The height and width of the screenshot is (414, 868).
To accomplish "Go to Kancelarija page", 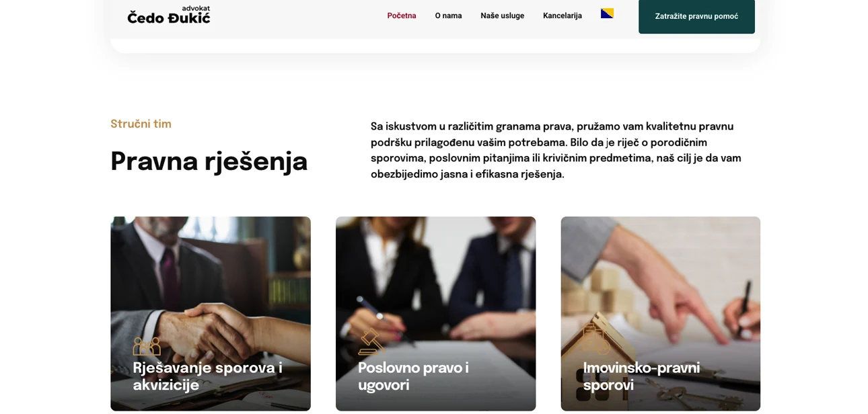I will (563, 15).
